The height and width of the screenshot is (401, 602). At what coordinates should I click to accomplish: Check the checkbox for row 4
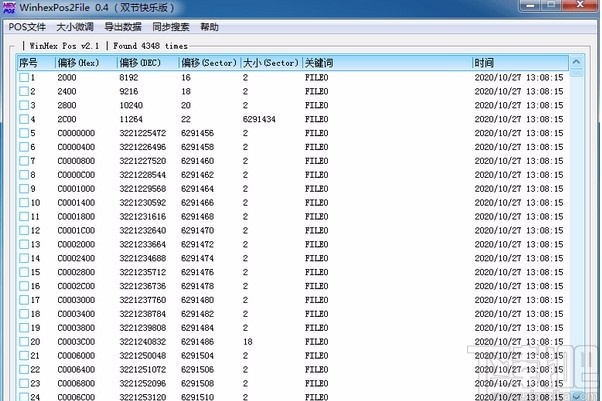tap(24, 119)
